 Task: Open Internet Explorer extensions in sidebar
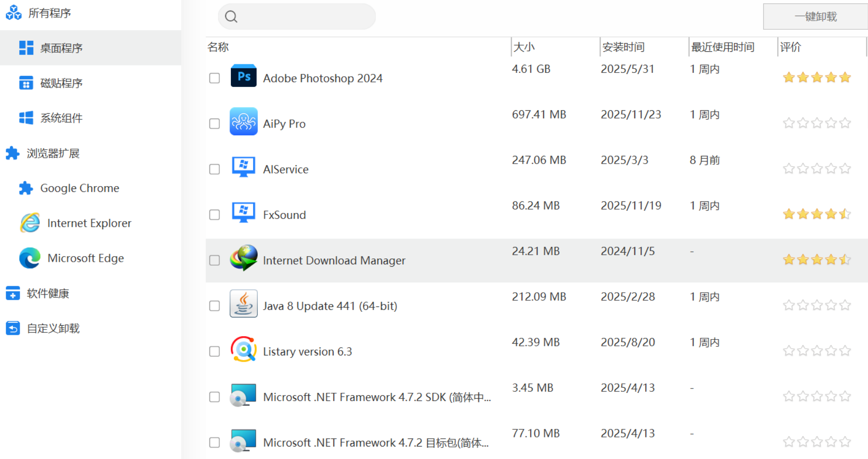89,224
